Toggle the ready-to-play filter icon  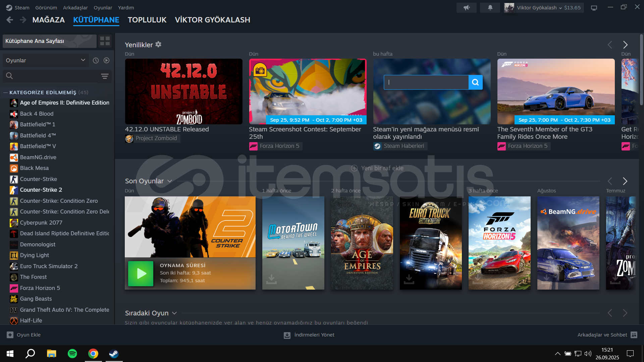[x=107, y=60]
